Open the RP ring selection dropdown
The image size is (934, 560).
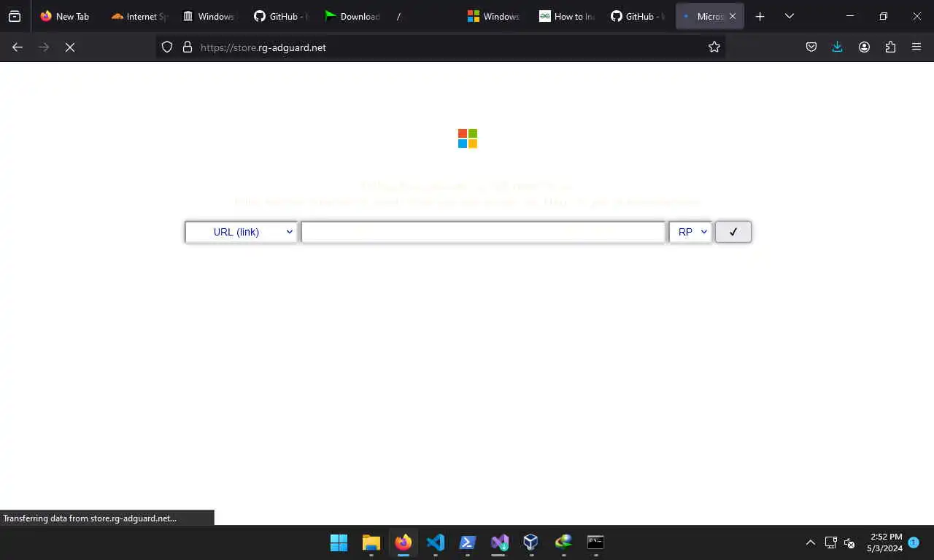690,232
